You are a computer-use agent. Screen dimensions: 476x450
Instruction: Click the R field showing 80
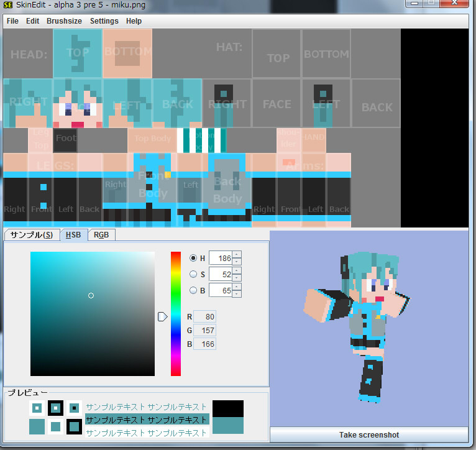tap(204, 317)
